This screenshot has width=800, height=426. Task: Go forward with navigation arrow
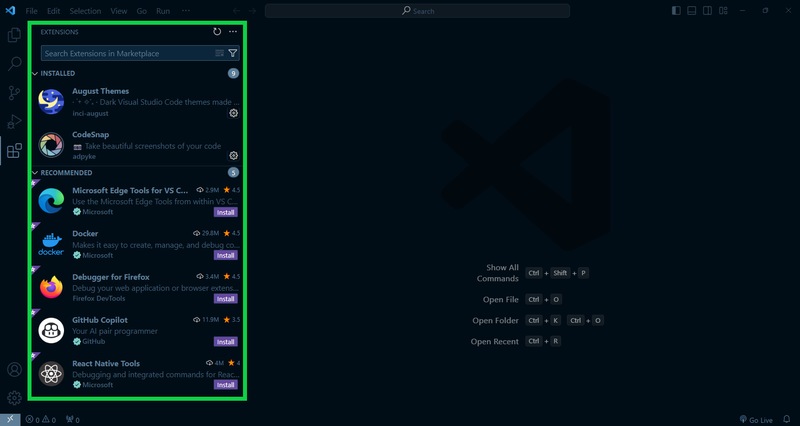click(x=252, y=11)
